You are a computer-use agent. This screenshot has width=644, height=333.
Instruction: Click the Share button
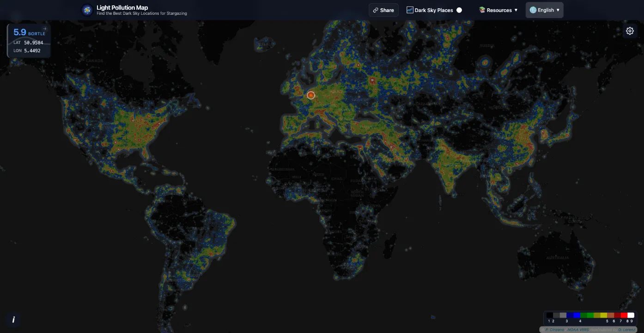(x=383, y=10)
